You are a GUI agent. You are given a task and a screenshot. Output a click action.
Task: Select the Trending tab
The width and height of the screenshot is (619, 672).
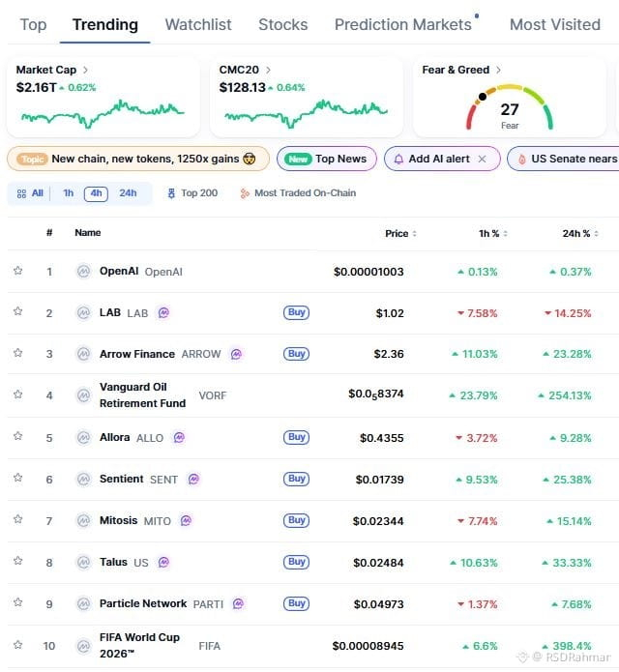105,25
